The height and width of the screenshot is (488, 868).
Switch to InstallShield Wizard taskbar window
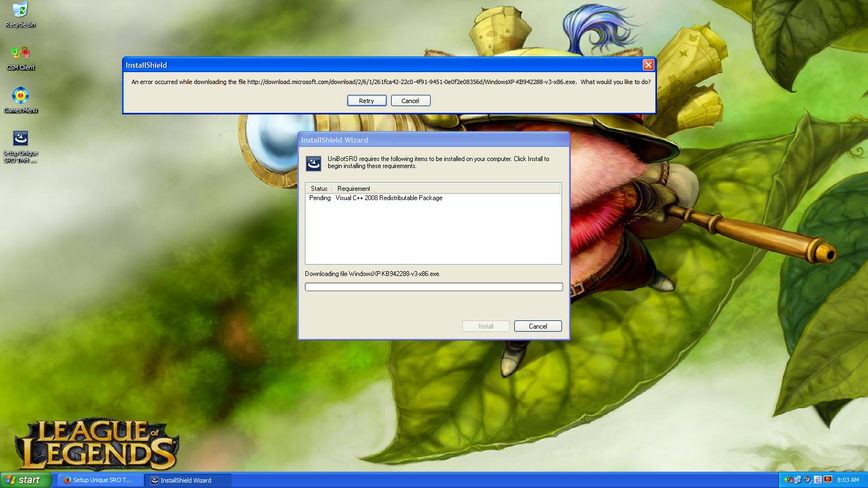pyautogui.click(x=188, y=480)
